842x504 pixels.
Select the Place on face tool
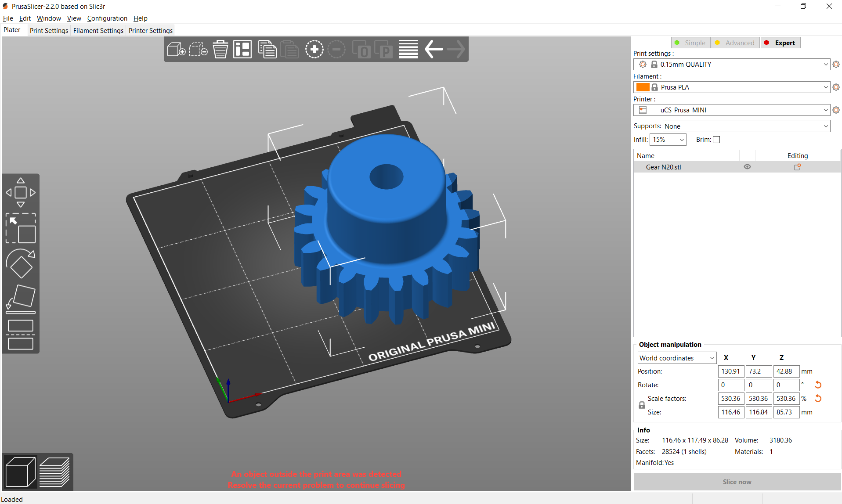pyautogui.click(x=21, y=299)
